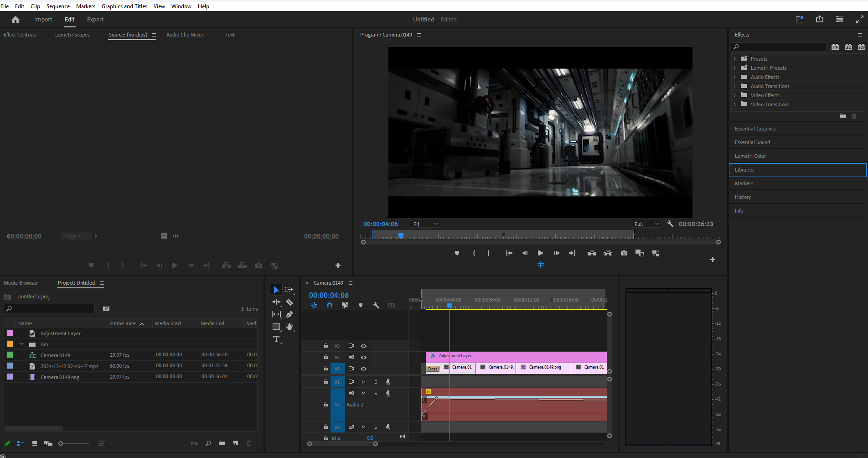Create new bin in Project panel
Screen dimensions: 868x458
coord(222,443)
